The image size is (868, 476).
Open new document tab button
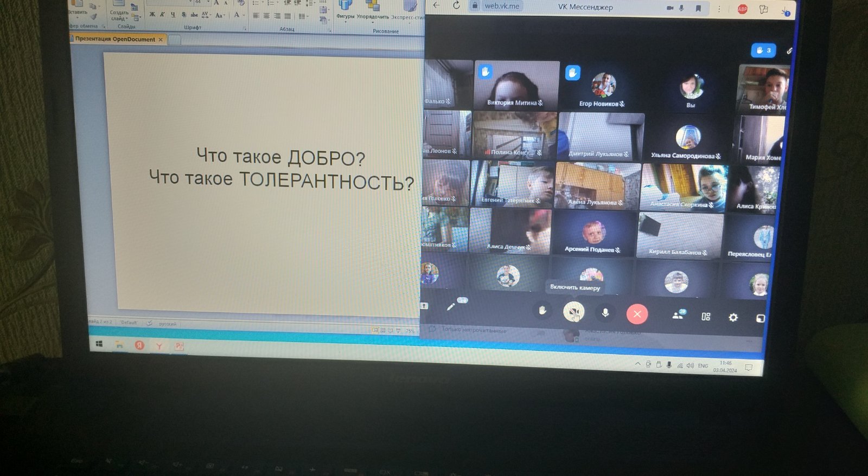tap(175, 40)
